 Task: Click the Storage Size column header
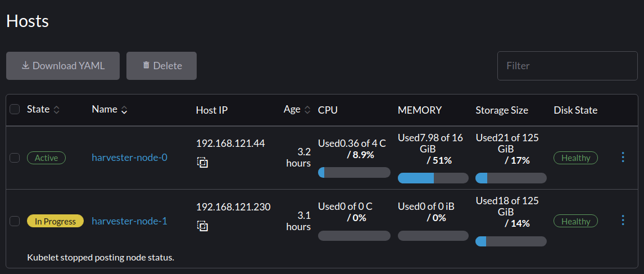point(501,110)
